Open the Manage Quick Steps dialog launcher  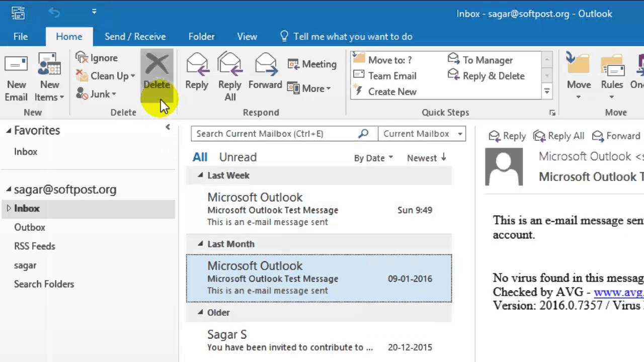pyautogui.click(x=552, y=113)
